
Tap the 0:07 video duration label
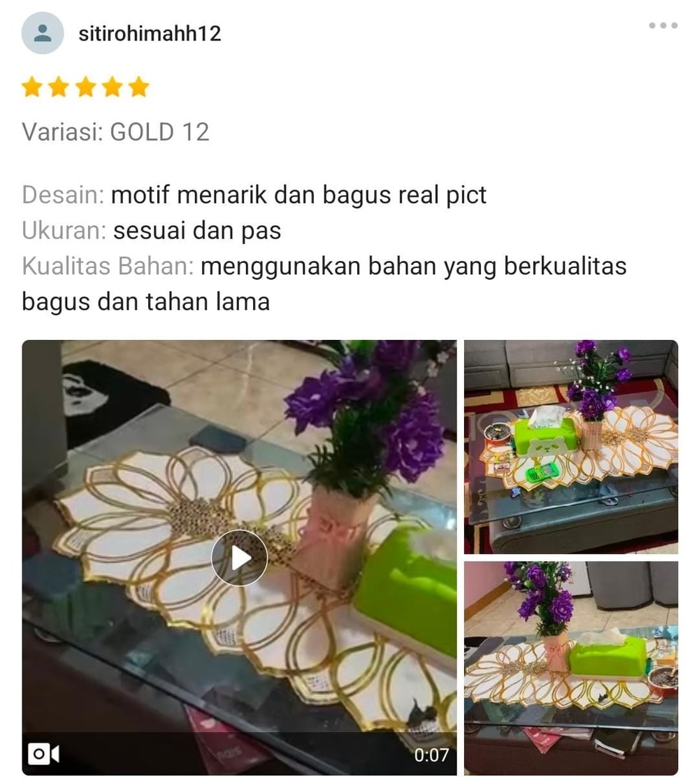[431, 755]
